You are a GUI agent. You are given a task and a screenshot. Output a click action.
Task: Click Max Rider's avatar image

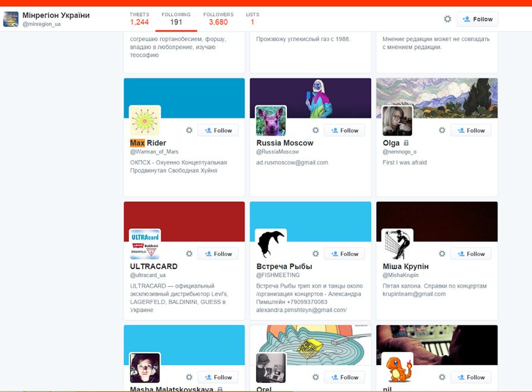tap(145, 121)
